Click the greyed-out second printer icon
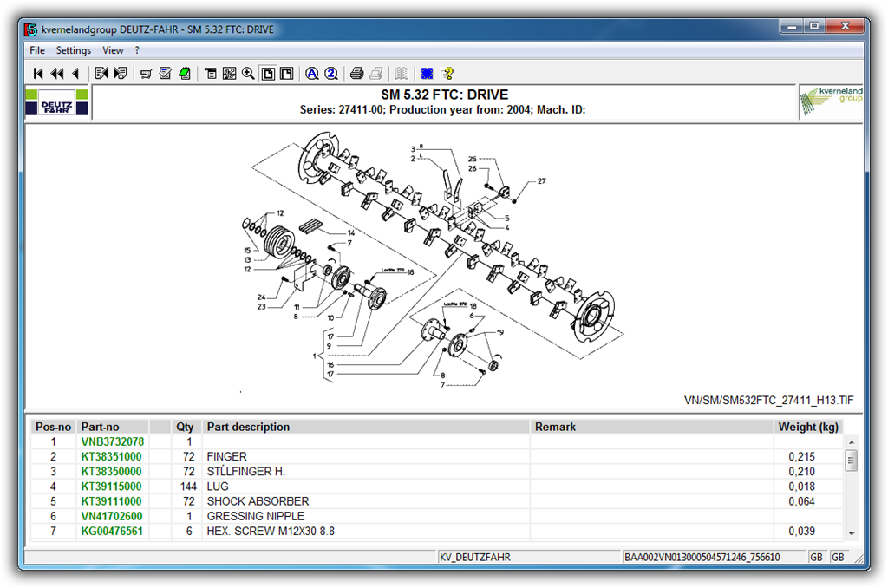888x588 pixels. click(x=376, y=73)
